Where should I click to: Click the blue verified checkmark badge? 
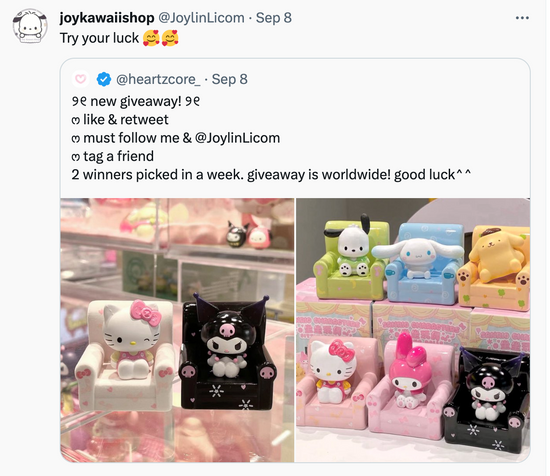(x=104, y=79)
